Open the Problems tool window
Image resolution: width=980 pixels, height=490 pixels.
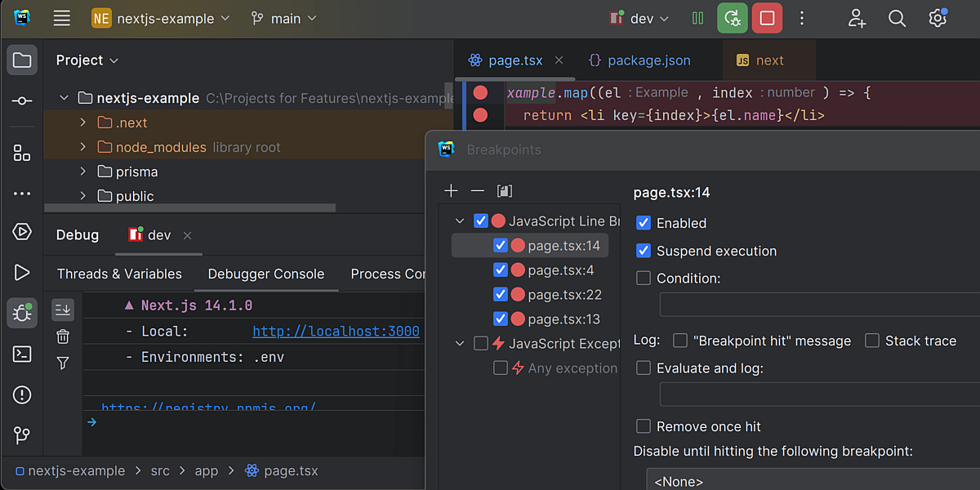22,394
